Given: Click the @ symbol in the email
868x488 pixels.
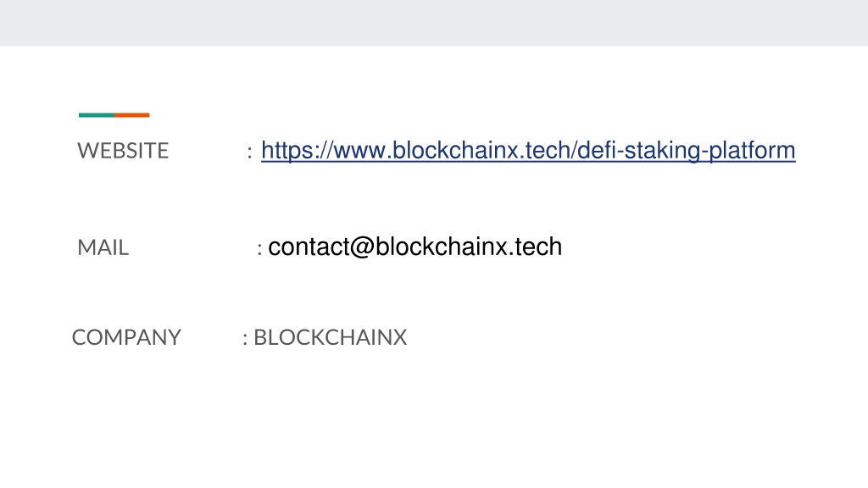Looking at the screenshot, I should click(x=363, y=247).
